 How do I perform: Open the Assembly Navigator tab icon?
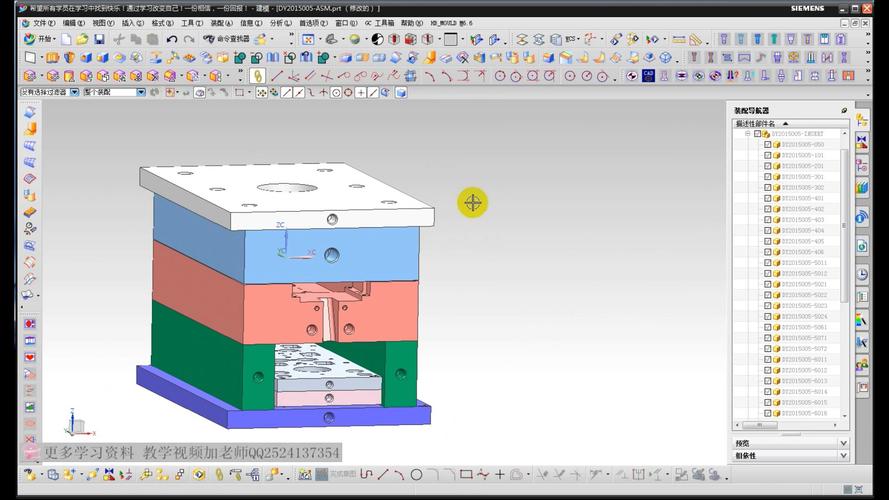click(x=862, y=121)
